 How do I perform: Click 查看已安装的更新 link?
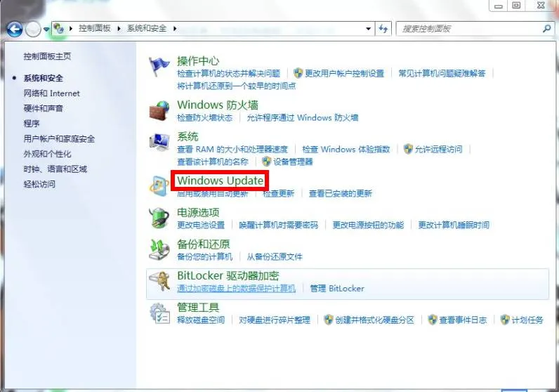(340, 194)
